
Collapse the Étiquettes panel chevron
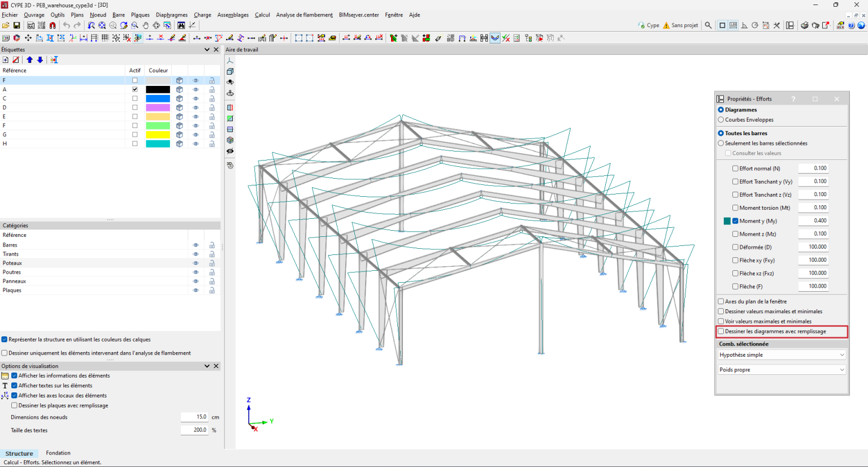[207, 50]
